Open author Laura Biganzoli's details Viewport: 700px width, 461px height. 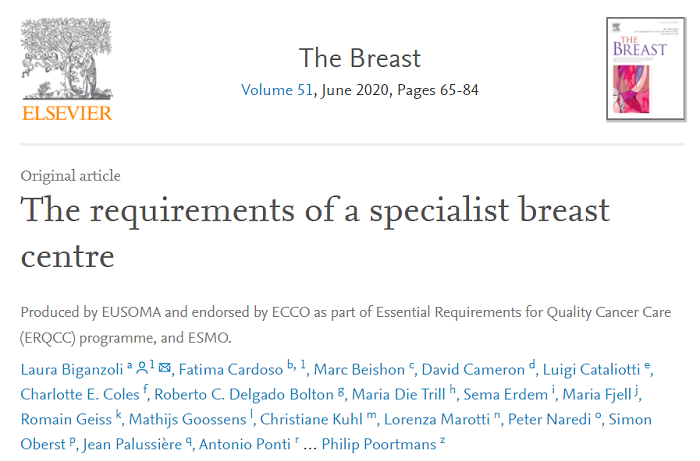coord(73,370)
